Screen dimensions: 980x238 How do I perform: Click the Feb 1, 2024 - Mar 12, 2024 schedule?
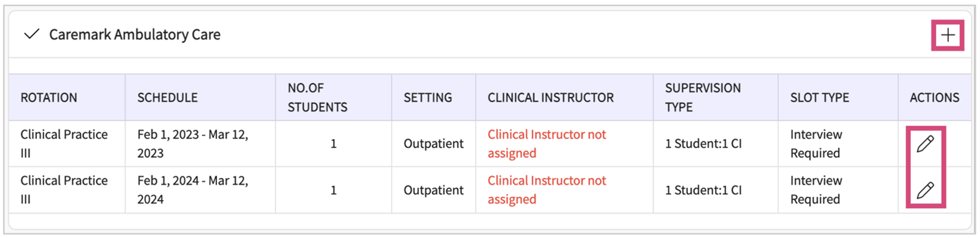tap(193, 190)
